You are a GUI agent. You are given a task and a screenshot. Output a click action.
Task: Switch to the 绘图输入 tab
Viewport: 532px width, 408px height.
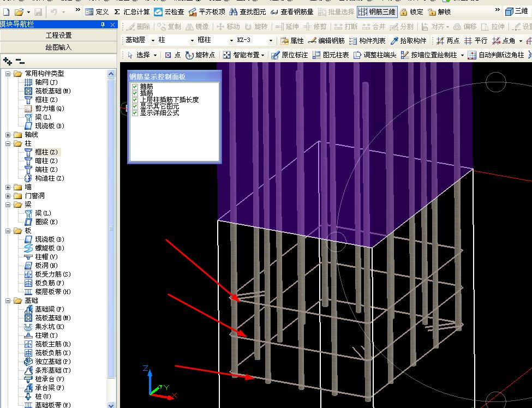[x=58, y=47]
